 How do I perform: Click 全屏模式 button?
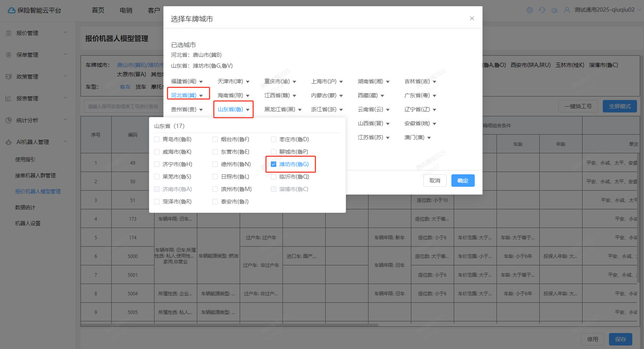pos(620,106)
